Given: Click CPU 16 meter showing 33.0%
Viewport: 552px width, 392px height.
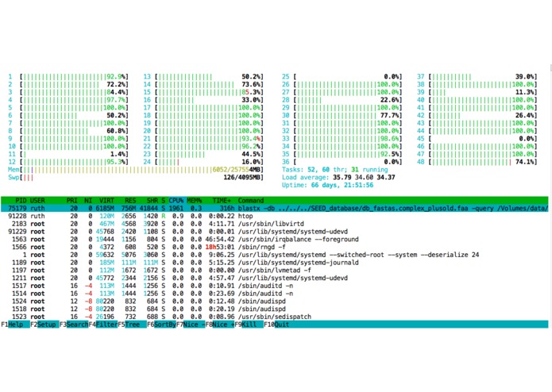Looking at the screenshot, I should coord(203,99).
